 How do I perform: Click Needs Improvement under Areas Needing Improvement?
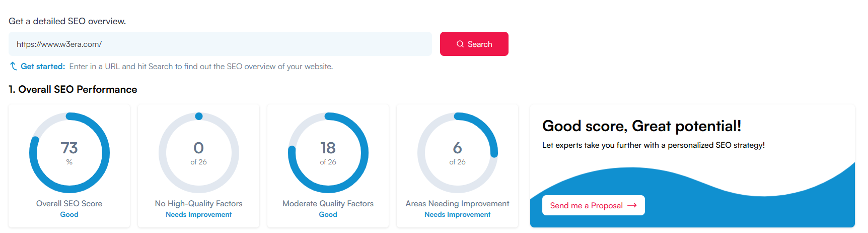click(x=458, y=214)
